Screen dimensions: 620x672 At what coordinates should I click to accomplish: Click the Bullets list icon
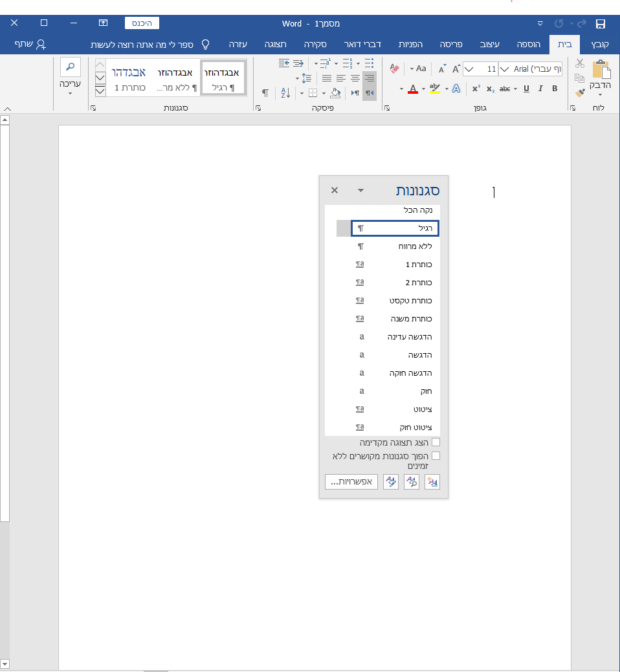[x=369, y=63]
